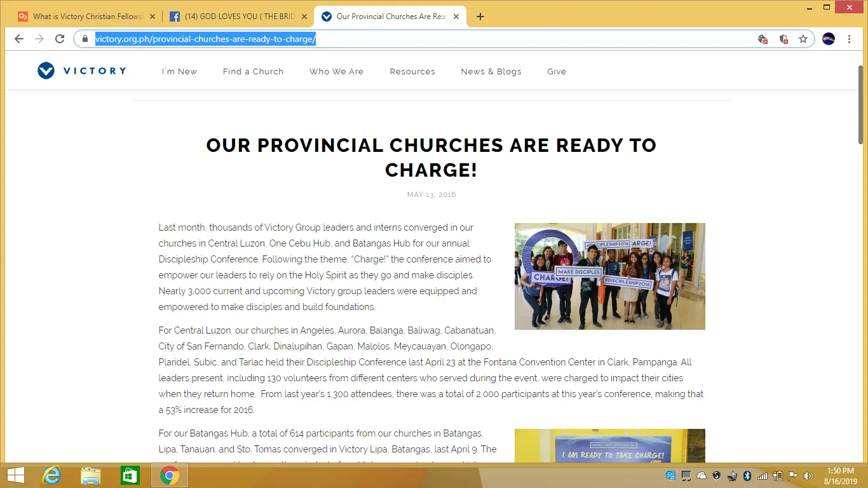This screenshot has width=868, height=488.
Task: Click the profile avatar in Chrome toolbar
Action: click(x=828, y=39)
